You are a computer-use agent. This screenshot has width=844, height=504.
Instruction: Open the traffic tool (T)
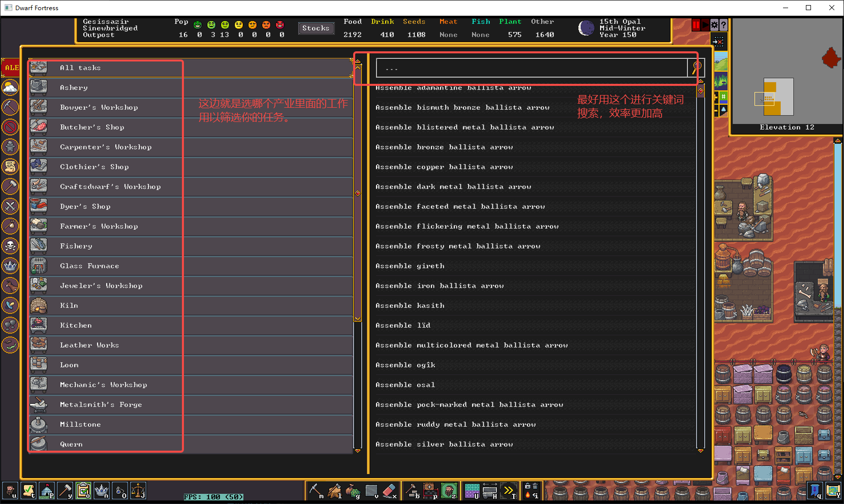click(x=509, y=491)
